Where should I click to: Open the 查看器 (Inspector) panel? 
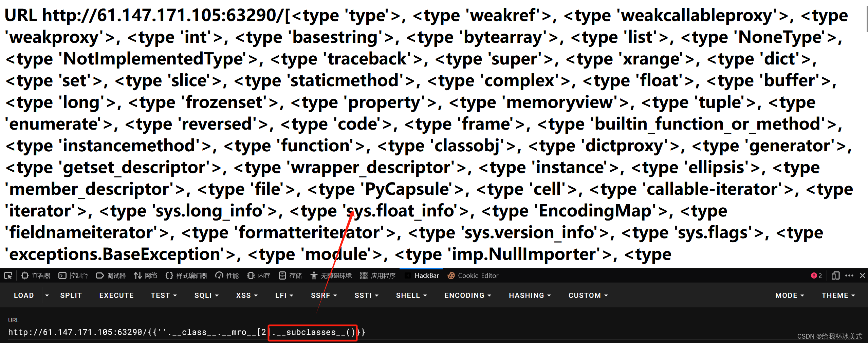35,275
